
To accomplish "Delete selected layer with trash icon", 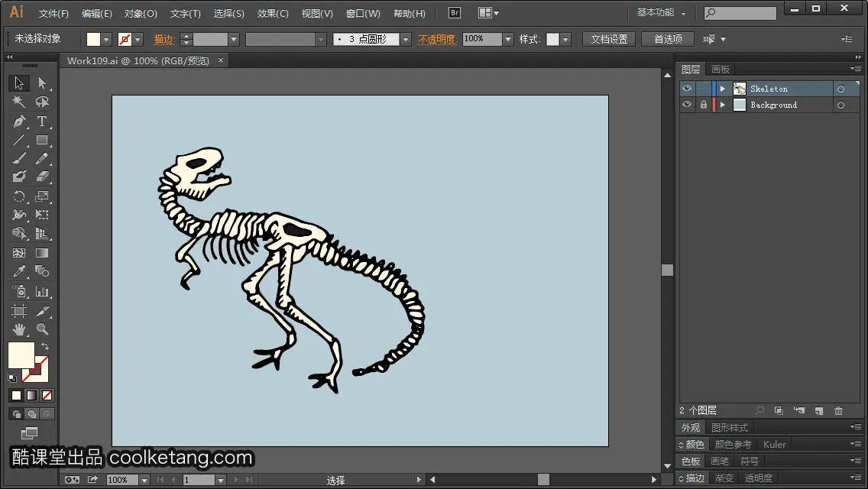I will coord(839,410).
